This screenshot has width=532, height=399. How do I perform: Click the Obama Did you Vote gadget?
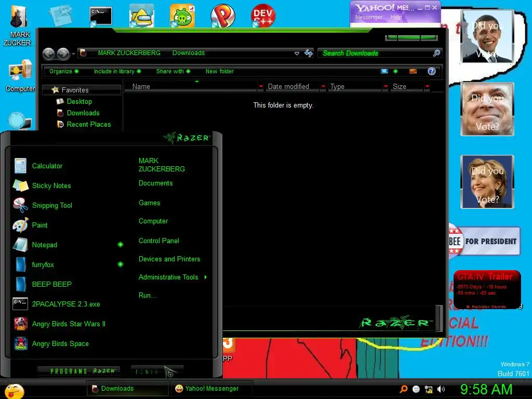pos(487,36)
